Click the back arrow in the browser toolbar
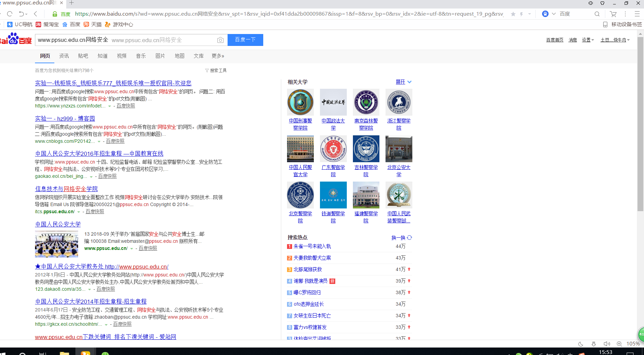 tap(36, 14)
